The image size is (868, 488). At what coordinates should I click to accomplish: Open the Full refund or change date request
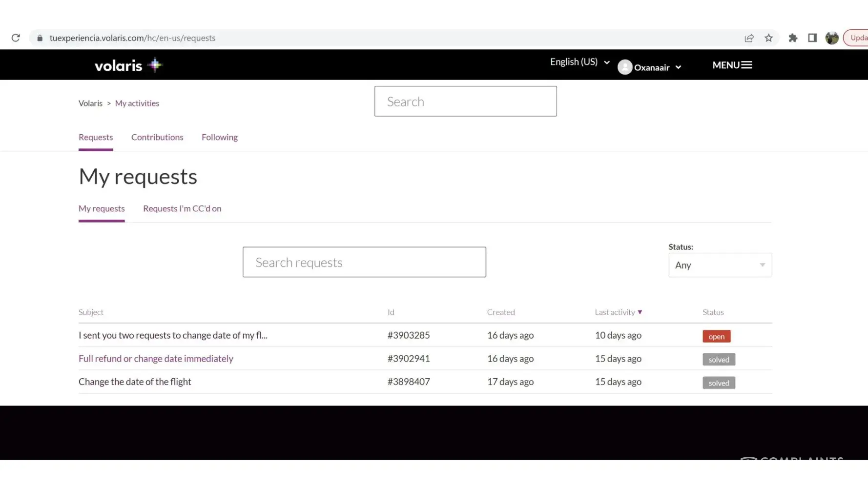pyautogui.click(x=156, y=359)
